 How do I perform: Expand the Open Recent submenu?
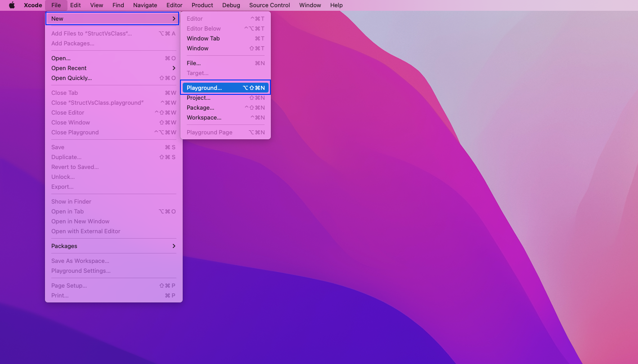pos(113,68)
